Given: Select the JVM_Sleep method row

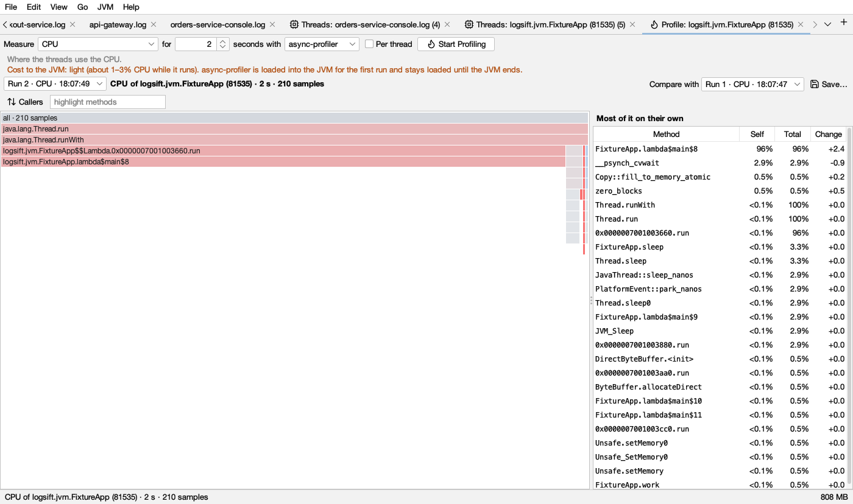Looking at the screenshot, I should tap(720, 331).
